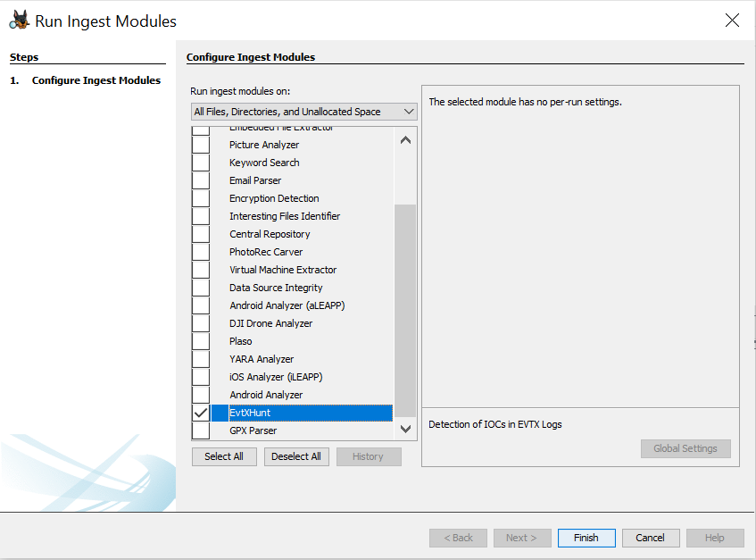Tick the Android Analyzer (aLEAPP) checkbox
This screenshot has width=756, height=560.
tap(201, 305)
